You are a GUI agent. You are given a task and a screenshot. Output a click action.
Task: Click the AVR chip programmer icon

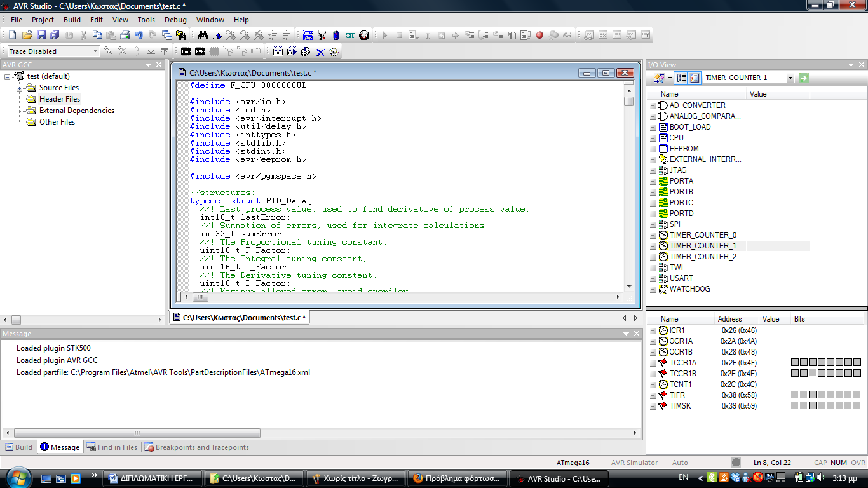click(200, 51)
